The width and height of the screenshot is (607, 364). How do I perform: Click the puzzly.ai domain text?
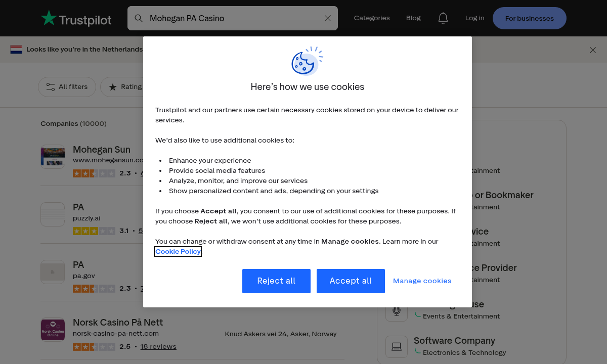86,218
